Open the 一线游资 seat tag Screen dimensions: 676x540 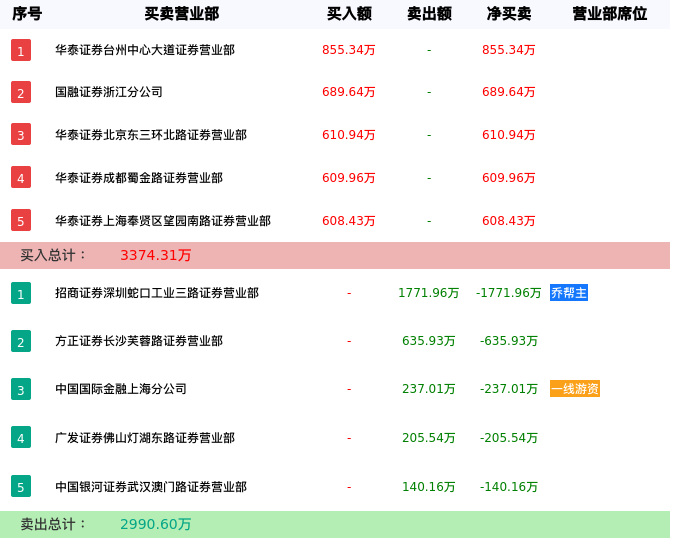575,389
